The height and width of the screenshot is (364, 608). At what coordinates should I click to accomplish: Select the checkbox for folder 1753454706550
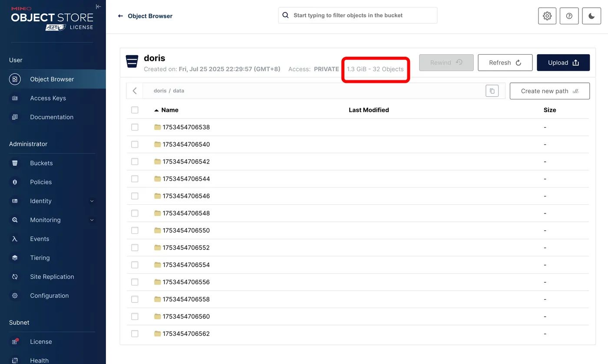pos(135,230)
